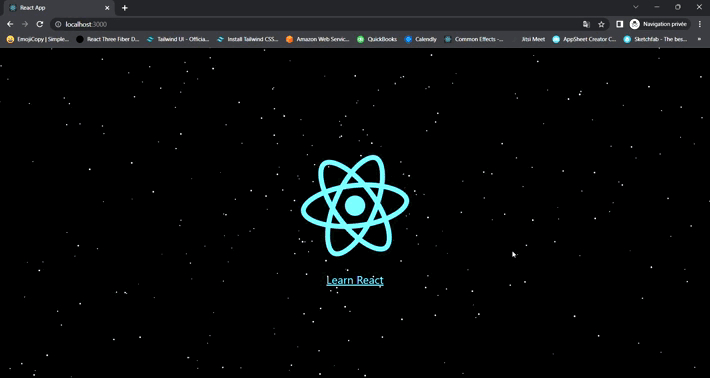Open the Amazon Web Services bookmark
Image resolution: width=710 pixels, height=378 pixels.
318,39
